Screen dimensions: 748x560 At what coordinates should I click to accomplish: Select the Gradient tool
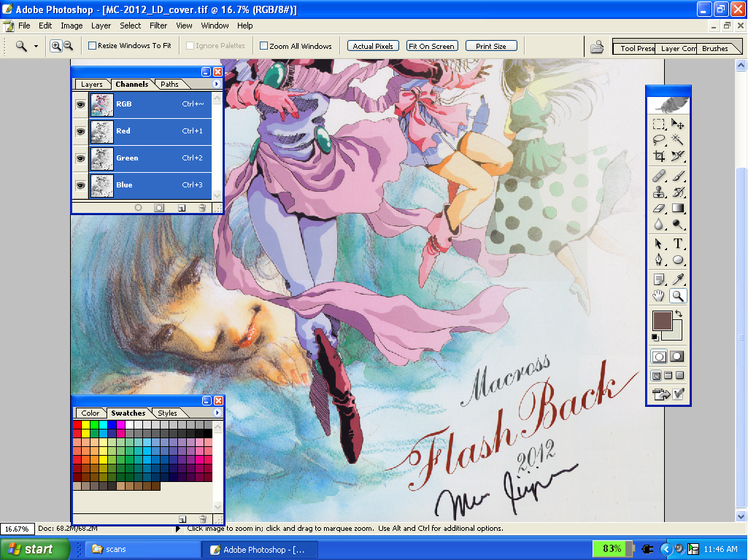tap(677, 209)
